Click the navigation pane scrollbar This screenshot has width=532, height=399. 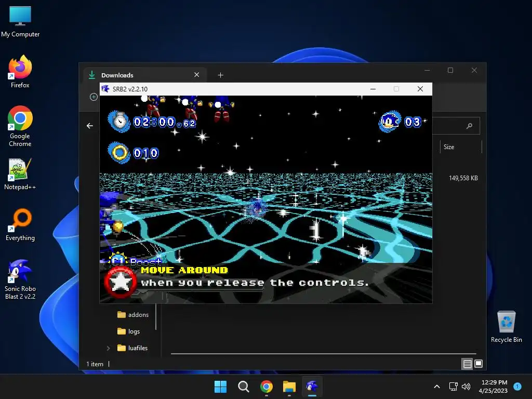(x=156, y=317)
